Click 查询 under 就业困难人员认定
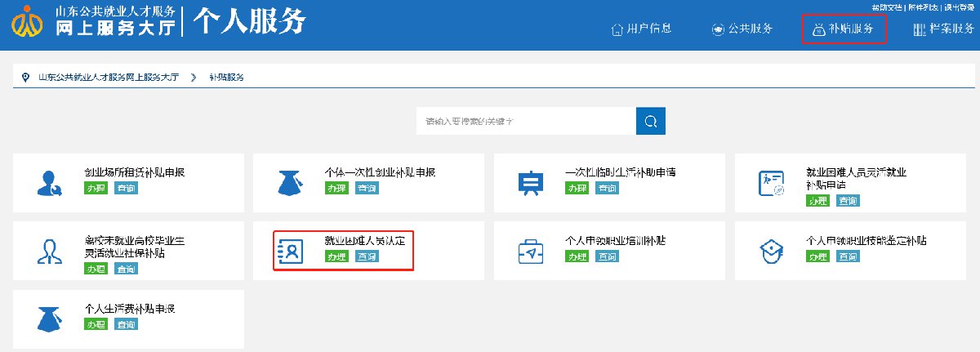The image size is (980, 352). [366, 257]
